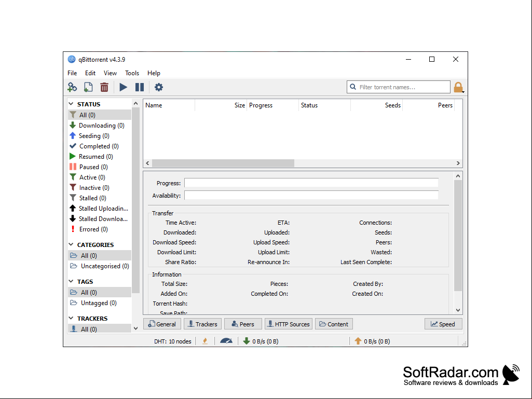Click torrent list scroll left arrow

147,163
